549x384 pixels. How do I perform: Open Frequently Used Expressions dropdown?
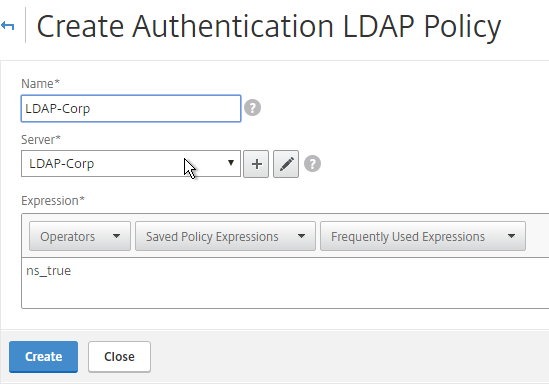coord(423,236)
